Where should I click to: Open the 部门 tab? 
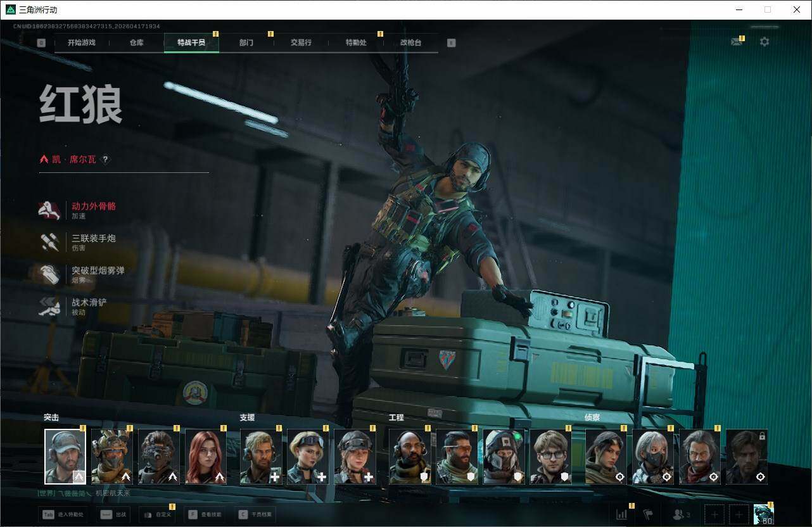(246, 42)
